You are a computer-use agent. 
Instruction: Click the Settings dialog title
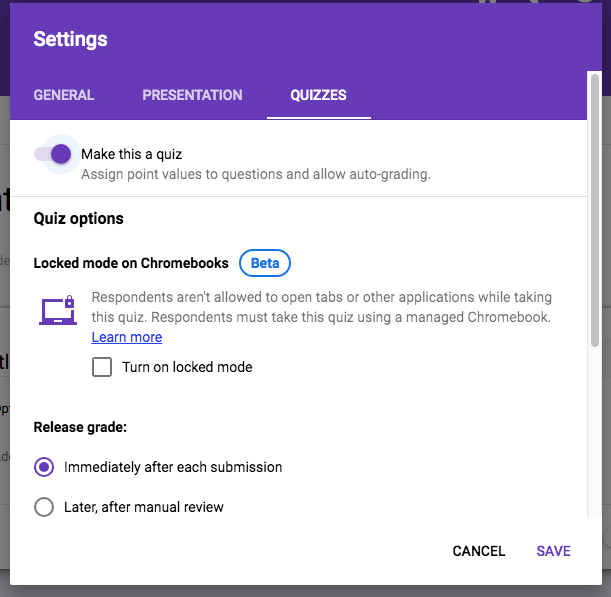pyautogui.click(x=70, y=40)
